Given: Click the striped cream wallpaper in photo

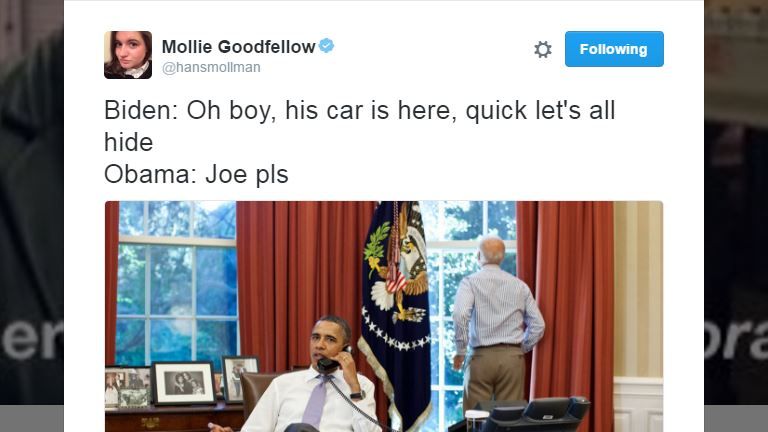Looking at the screenshot, I should click(x=638, y=289).
